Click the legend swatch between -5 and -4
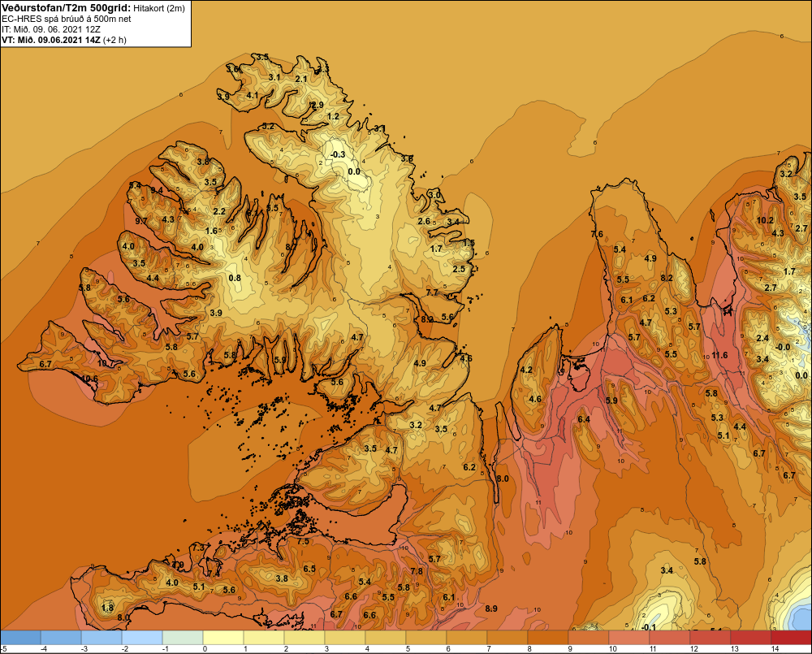Image resolution: width=812 pixels, height=654 pixels. [x=21, y=637]
